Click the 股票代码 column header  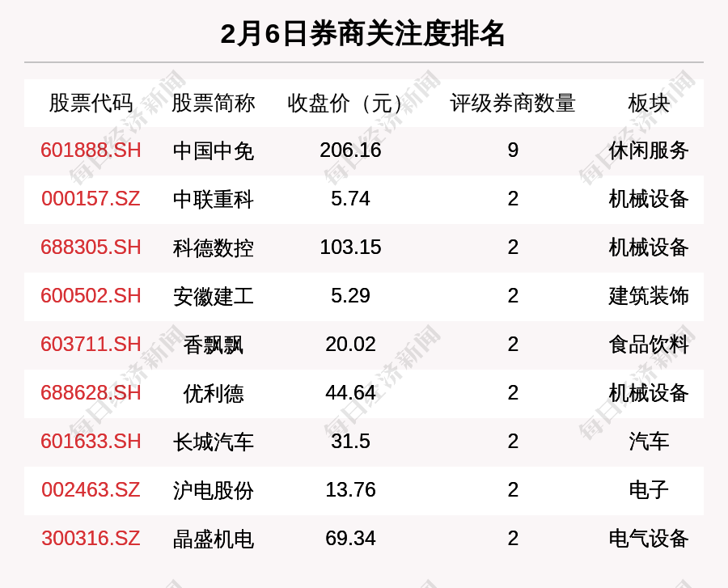pyautogui.click(x=91, y=103)
